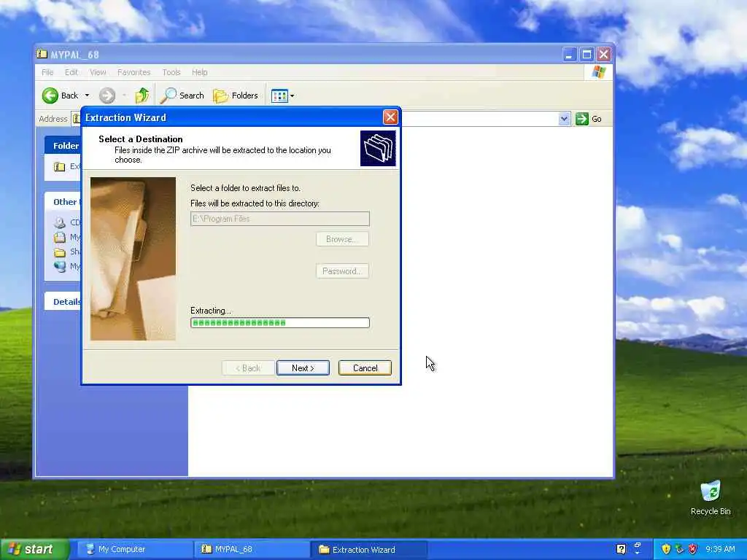Click the My Network Places icon

(60, 267)
